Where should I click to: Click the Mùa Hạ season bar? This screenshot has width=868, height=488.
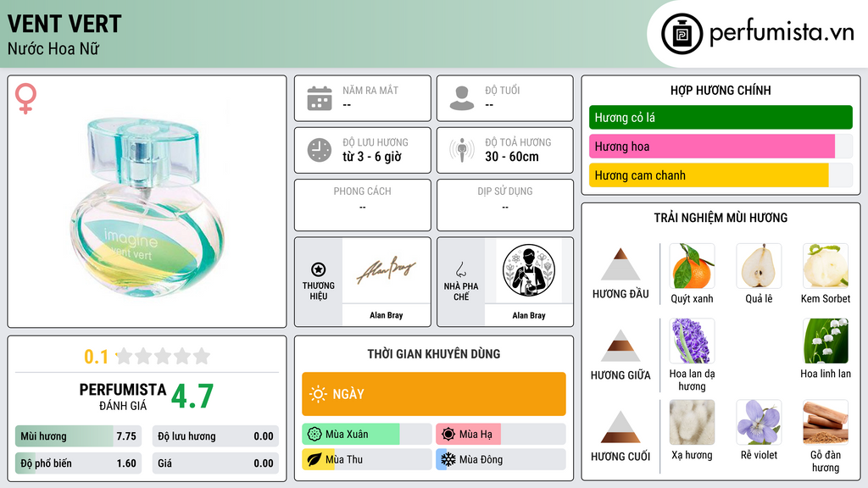pos(500,435)
